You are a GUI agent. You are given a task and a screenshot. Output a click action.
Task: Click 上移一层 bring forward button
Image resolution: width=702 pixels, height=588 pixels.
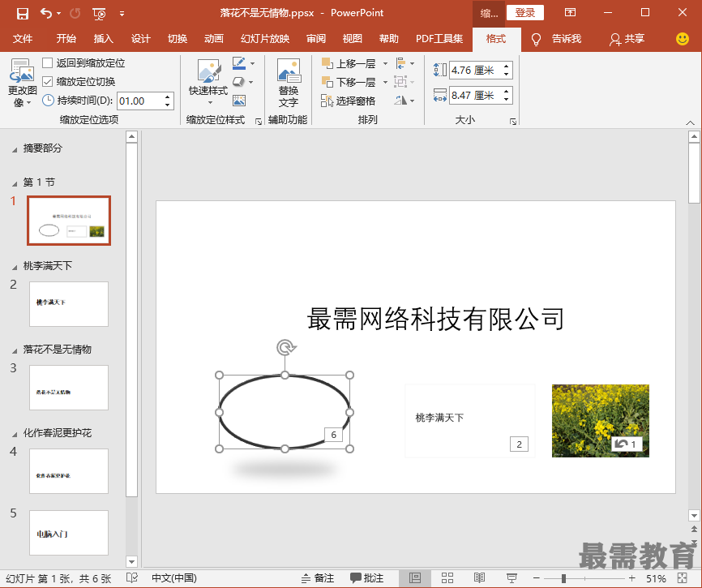click(x=349, y=63)
